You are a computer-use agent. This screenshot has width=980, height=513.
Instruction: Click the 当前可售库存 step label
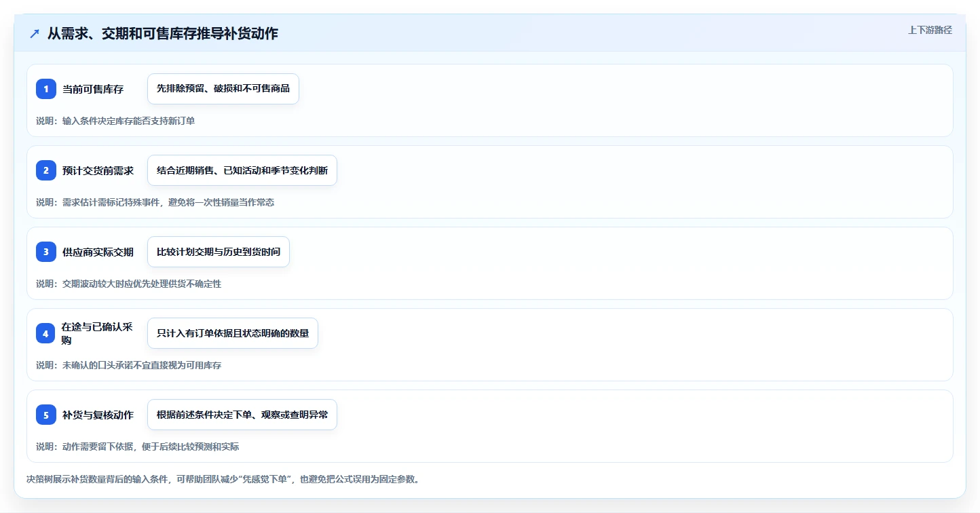(x=93, y=89)
